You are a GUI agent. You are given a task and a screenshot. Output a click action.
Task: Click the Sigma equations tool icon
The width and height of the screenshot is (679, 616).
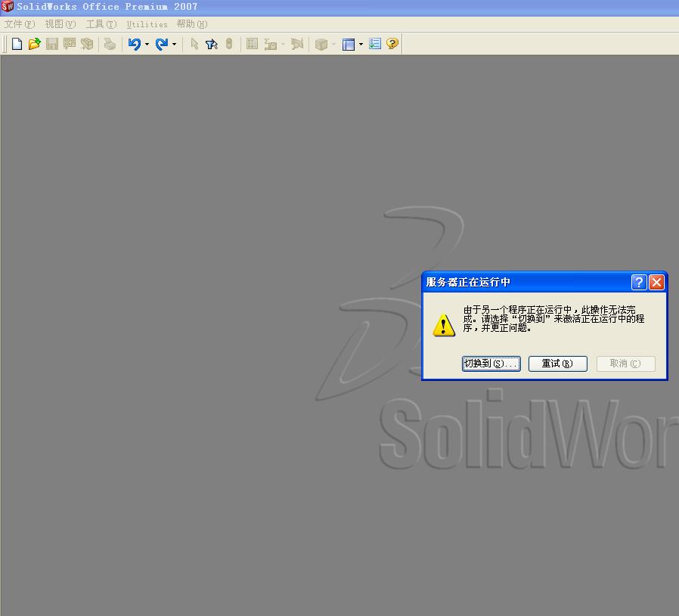pyautogui.click(x=271, y=44)
